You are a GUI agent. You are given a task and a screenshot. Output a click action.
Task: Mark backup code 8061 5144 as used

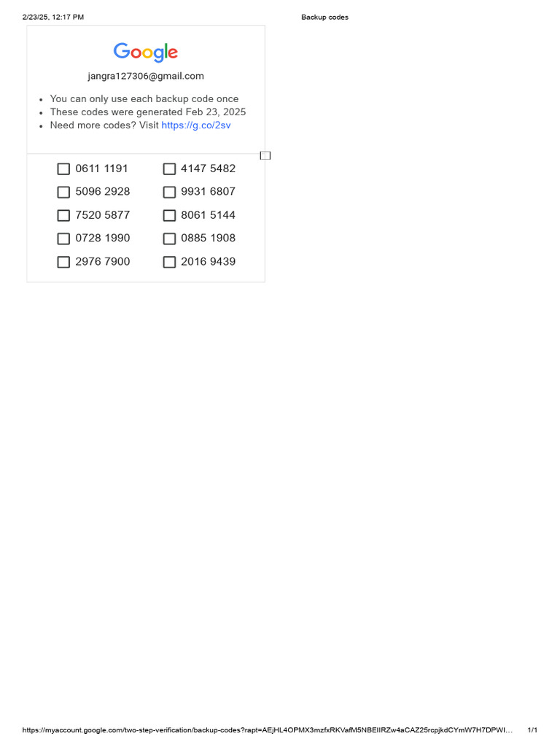pos(169,216)
